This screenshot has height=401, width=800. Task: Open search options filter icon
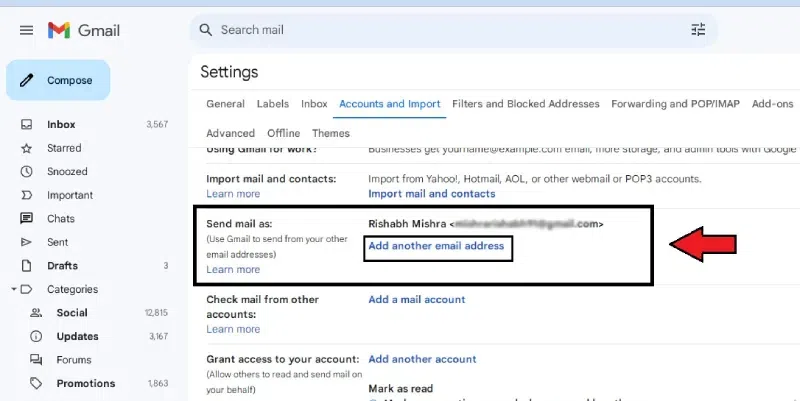(698, 30)
